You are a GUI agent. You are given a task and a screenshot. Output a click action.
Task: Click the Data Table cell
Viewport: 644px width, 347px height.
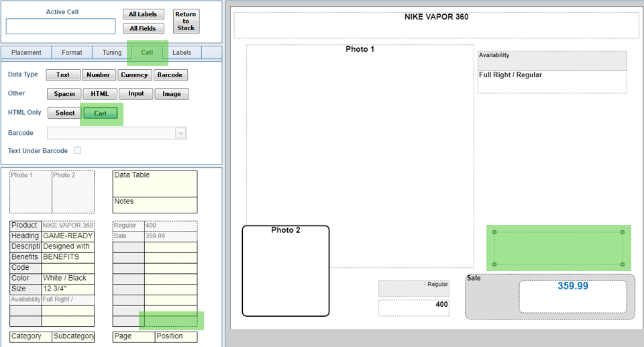pyautogui.click(x=155, y=183)
